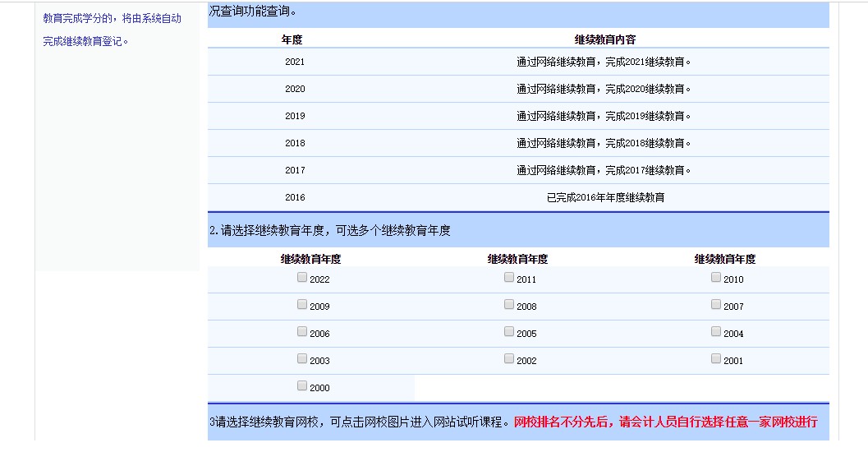Select the 2006 year checkbox

[x=302, y=332]
